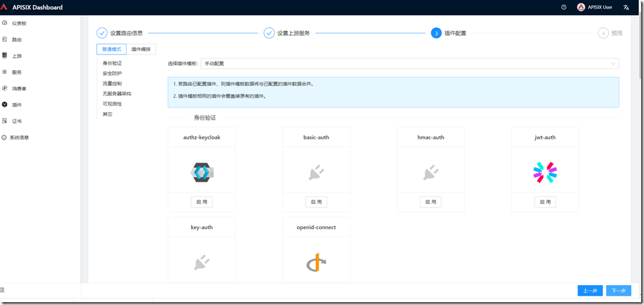Screen dimensions: 644x305
Task: Click the authz-keycloak plugin logo
Action: click(x=202, y=173)
